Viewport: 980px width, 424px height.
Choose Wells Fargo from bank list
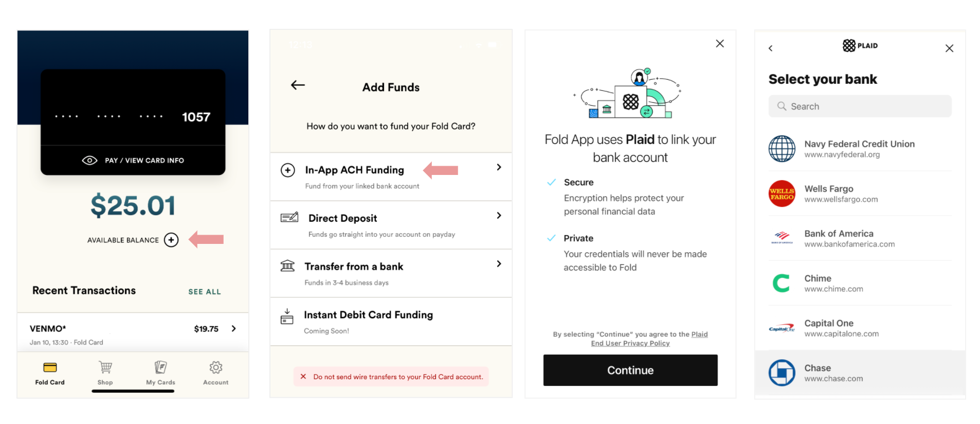[860, 193]
